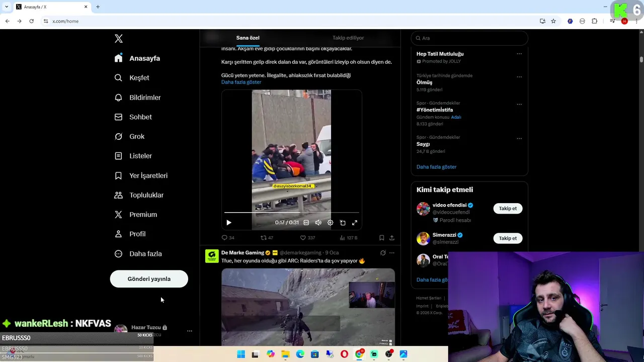Click the Gönderi yayınla button
The image size is (644, 362).
(x=149, y=279)
